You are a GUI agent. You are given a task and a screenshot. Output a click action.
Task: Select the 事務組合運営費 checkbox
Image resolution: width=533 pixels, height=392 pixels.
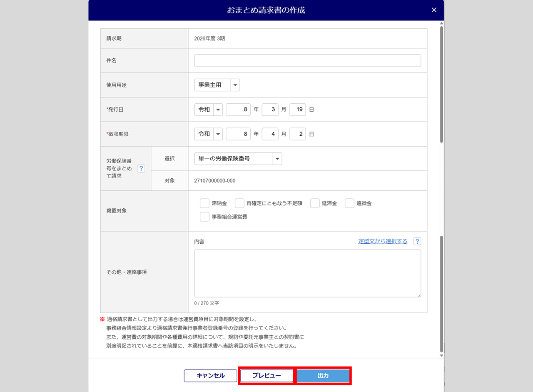pyautogui.click(x=204, y=217)
